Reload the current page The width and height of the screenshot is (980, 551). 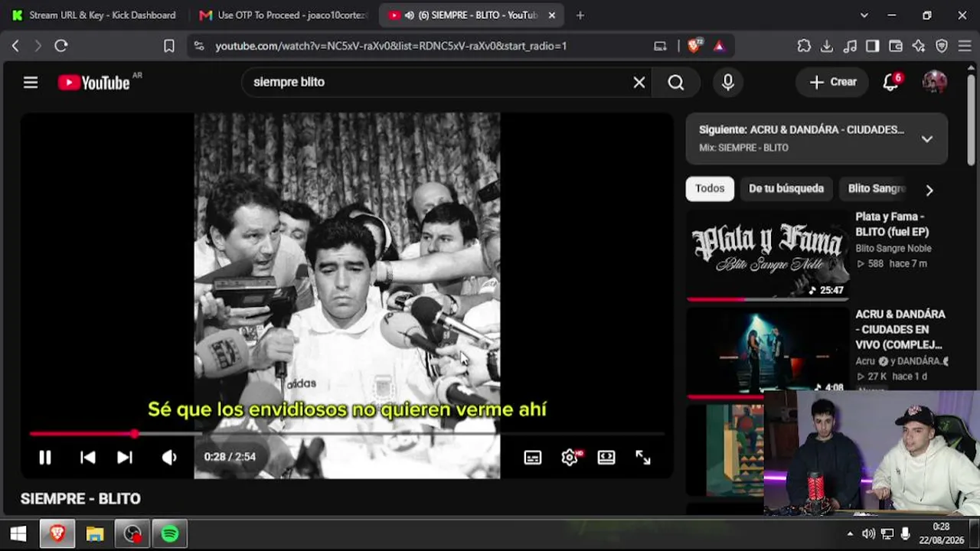coord(61,46)
